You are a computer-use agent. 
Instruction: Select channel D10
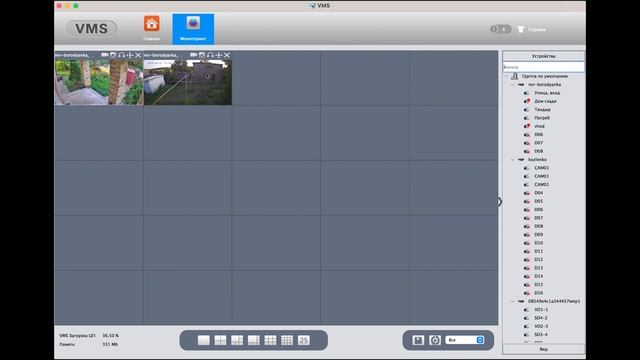click(x=538, y=243)
